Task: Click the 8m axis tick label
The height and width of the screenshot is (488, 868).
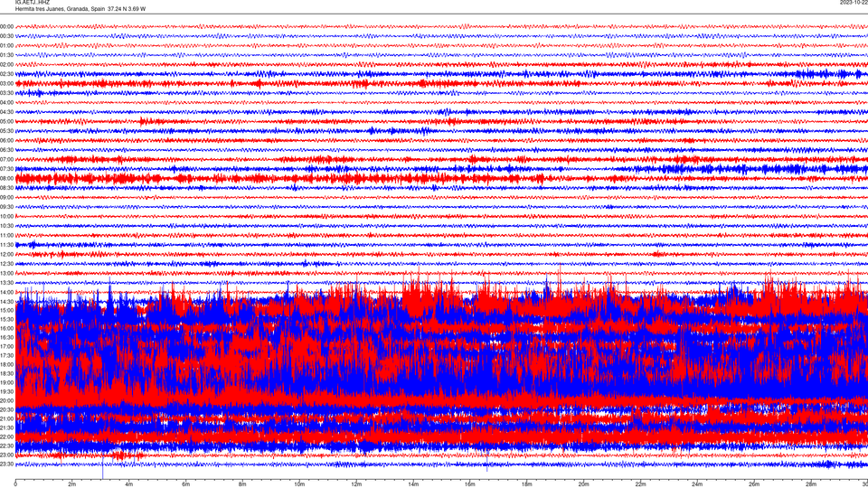Action: [x=242, y=484]
